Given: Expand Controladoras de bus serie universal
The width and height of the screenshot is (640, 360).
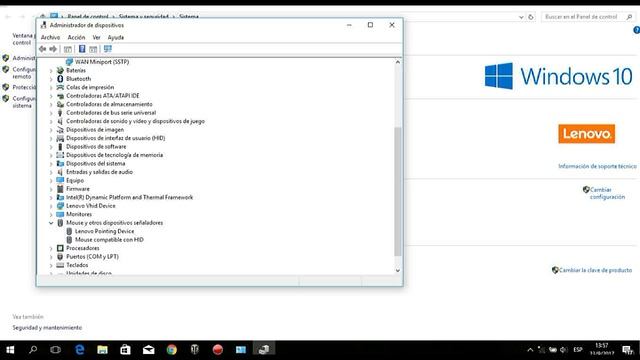Looking at the screenshot, I should coord(51,113).
